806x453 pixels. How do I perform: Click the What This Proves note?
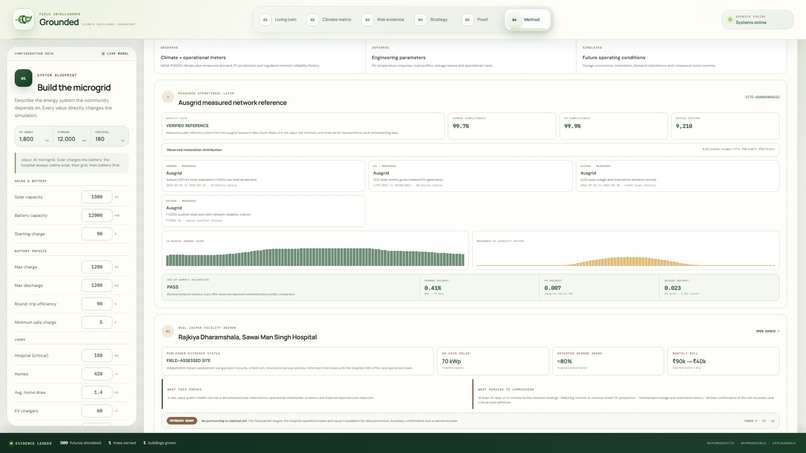pyautogui.click(x=317, y=394)
